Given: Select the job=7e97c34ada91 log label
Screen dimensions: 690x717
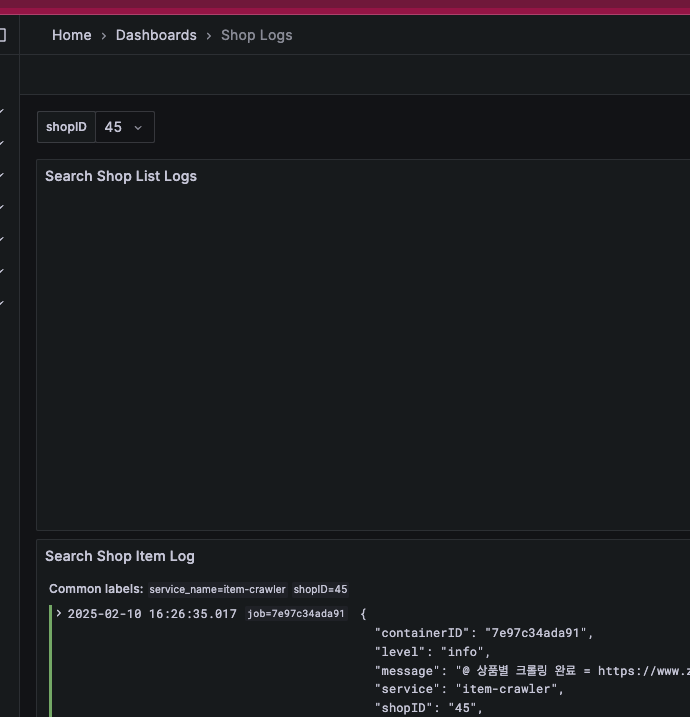Looking at the screenshot, I should click(x=296, y=614).
